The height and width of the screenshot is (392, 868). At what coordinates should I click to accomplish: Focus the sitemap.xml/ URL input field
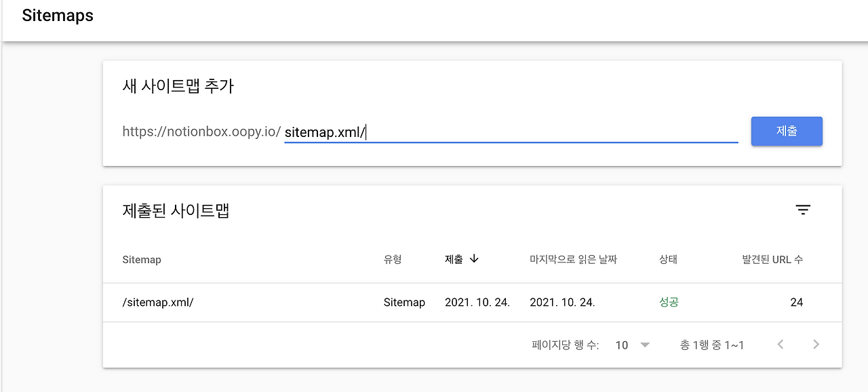(510, 132)
